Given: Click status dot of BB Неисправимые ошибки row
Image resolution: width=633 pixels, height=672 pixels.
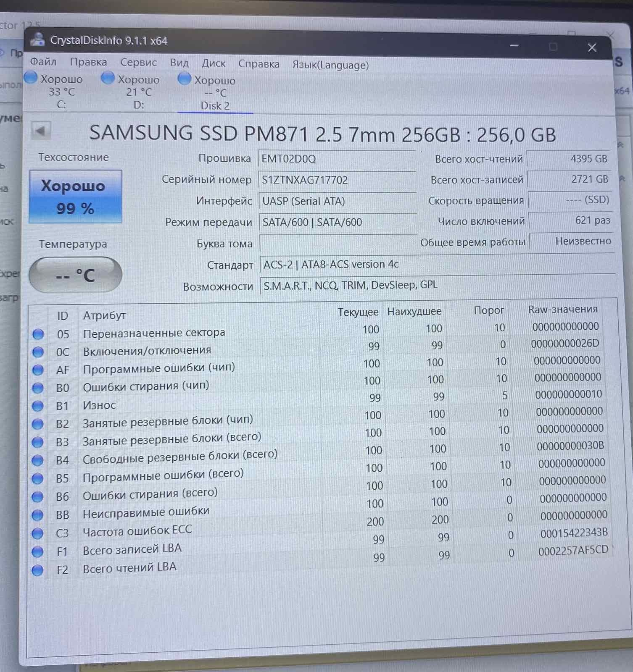Looking at the screenshot, I should click(38, 515).
